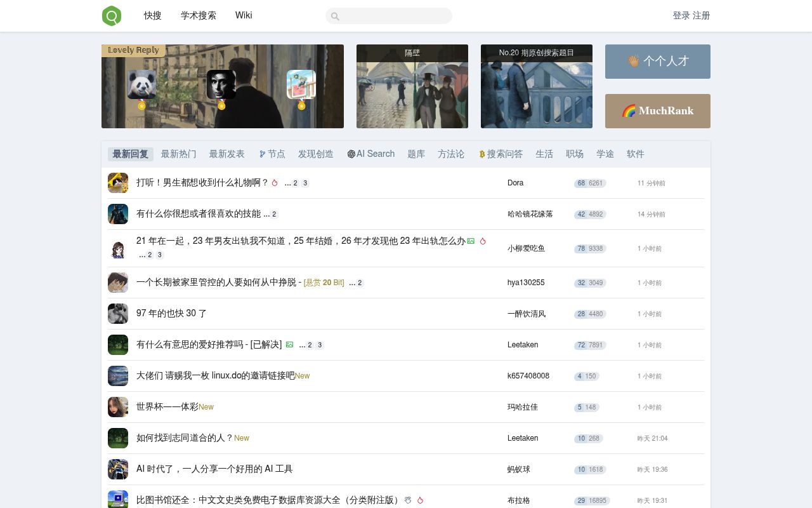Open the 搜索问答 tab
Viewport: 812px width, 508px height.
pos(501,154)
